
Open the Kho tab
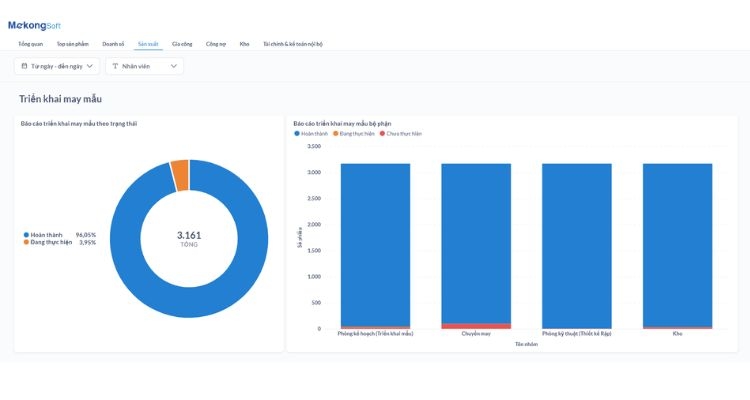pyautogui.click(x=244, y=44)
